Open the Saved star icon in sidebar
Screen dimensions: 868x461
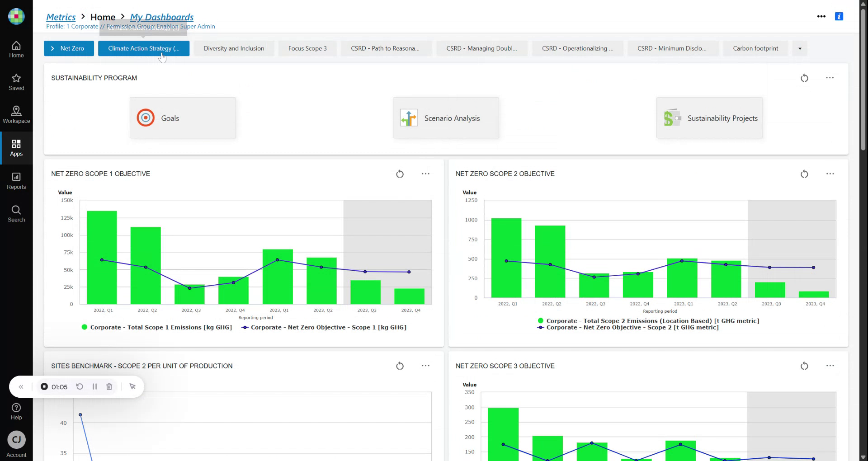[16, 82]
